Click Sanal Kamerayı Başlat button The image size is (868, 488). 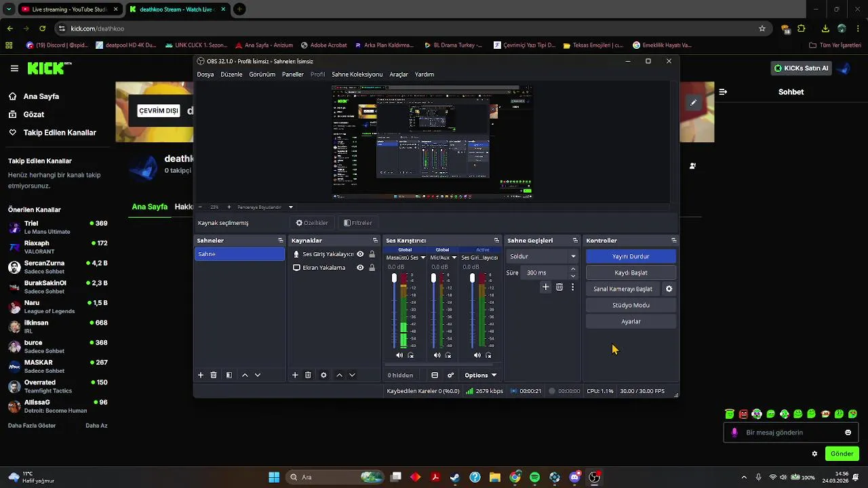pos(623,289)
